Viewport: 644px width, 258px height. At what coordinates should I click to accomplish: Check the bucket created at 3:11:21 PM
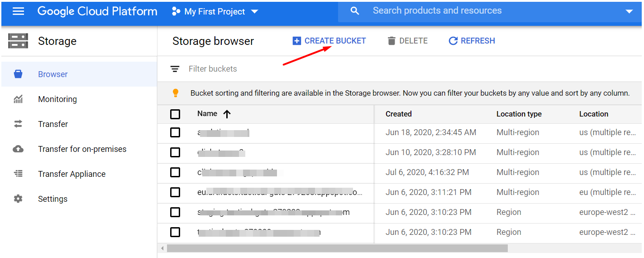pyautogui.click(x=175, y=192)
